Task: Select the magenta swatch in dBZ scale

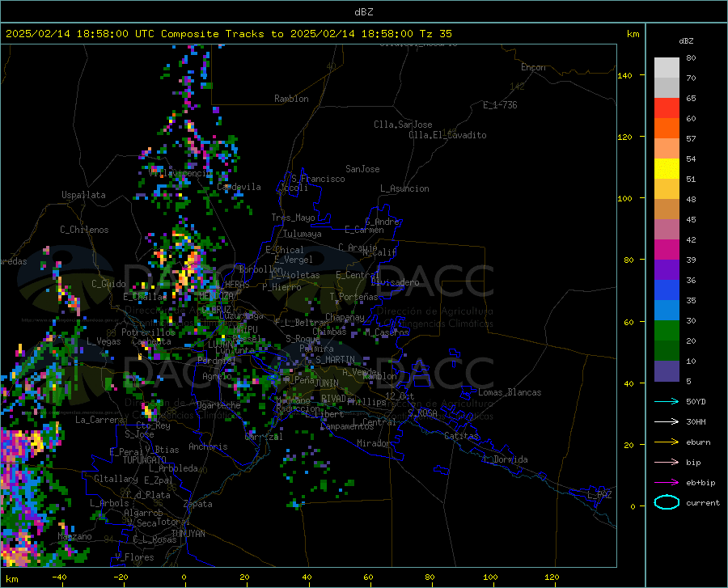Action: (x=667, y=250)
